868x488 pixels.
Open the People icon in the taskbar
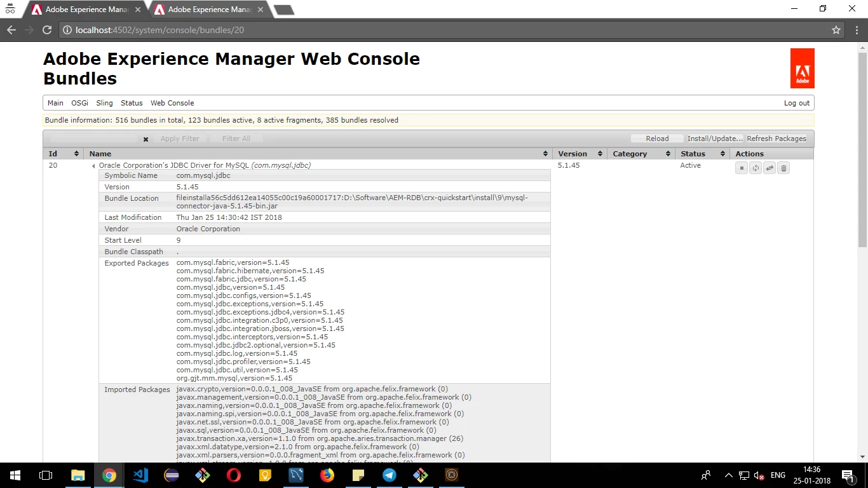(706, 475)
